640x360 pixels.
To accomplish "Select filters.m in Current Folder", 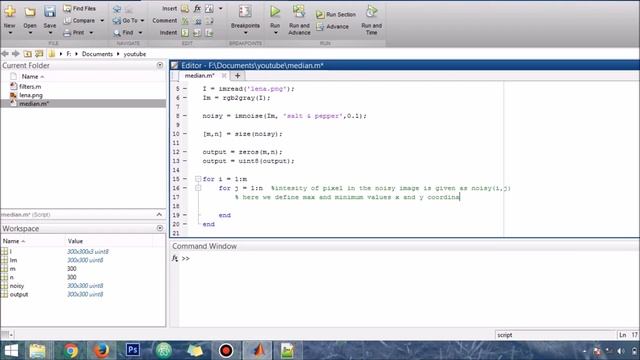I will [30, 87].
